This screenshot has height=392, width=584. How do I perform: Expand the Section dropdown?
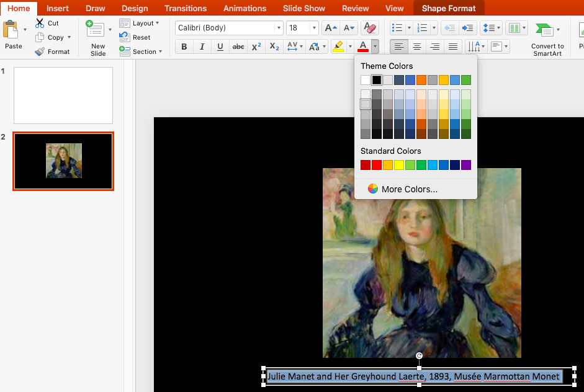161,51
